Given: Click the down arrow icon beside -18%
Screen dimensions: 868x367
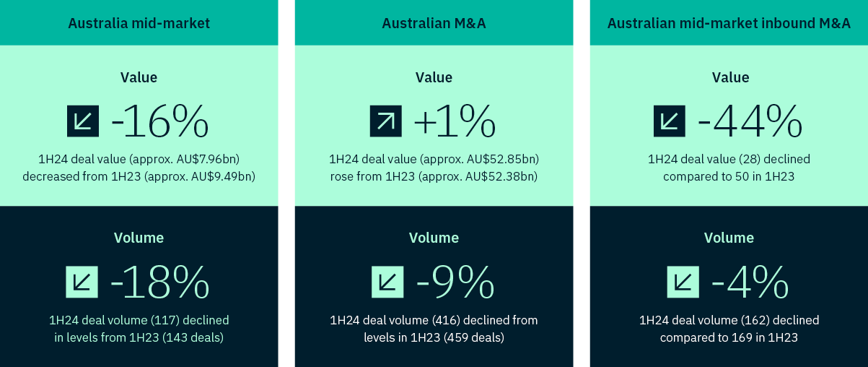Looking at the screenshot, I should click(x=82, y=282).
